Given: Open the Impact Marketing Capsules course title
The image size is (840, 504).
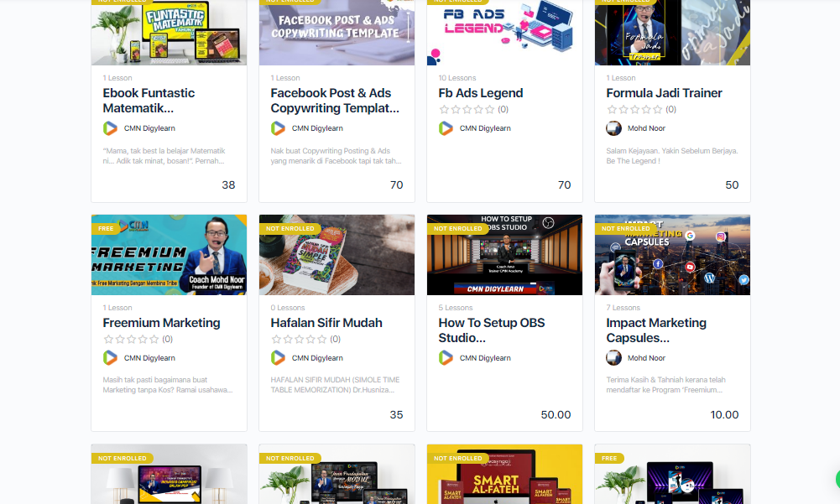Looking at the screenshot, I should pyautogui.click(x=656, y=330).
